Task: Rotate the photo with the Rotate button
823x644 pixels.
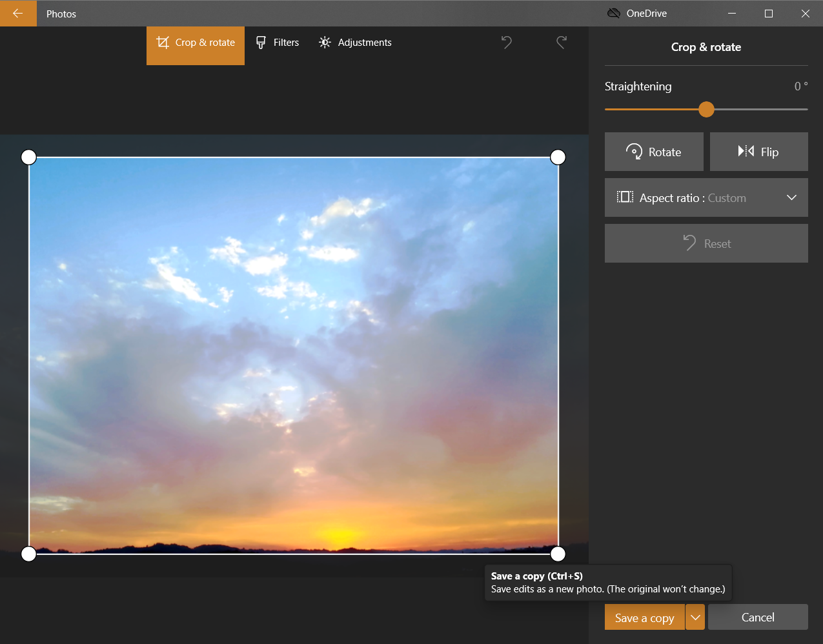Action: tap(654, 152)
